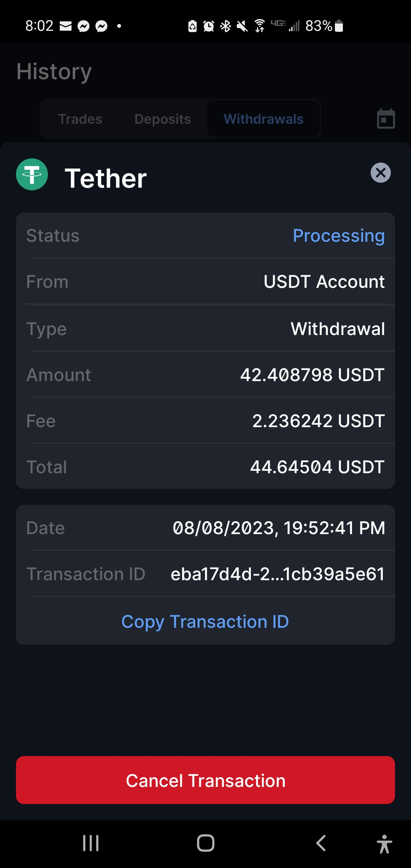Copy the Transaction ID

click(205, 622)
